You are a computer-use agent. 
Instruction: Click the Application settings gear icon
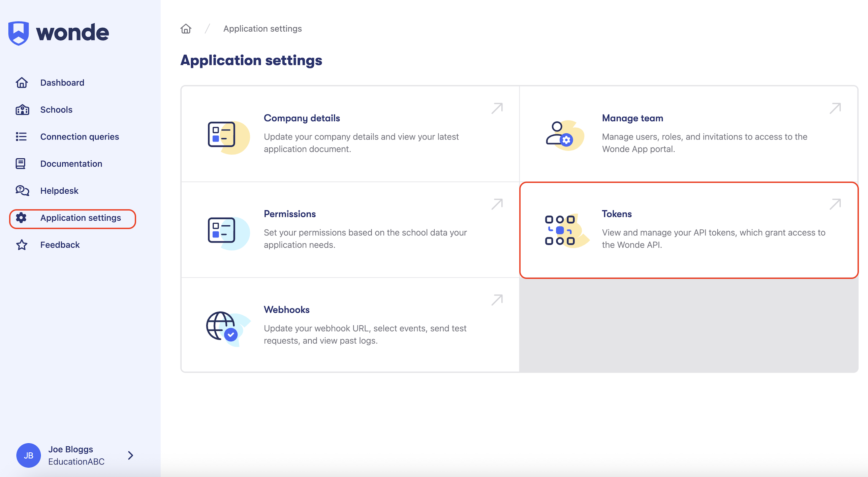point(21,218)
